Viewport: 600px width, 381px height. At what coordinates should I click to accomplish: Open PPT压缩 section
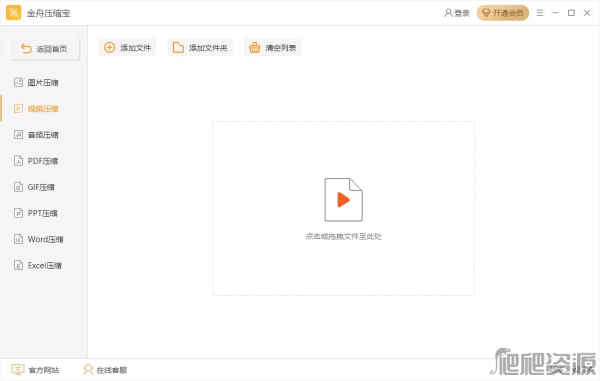(44, 213)
